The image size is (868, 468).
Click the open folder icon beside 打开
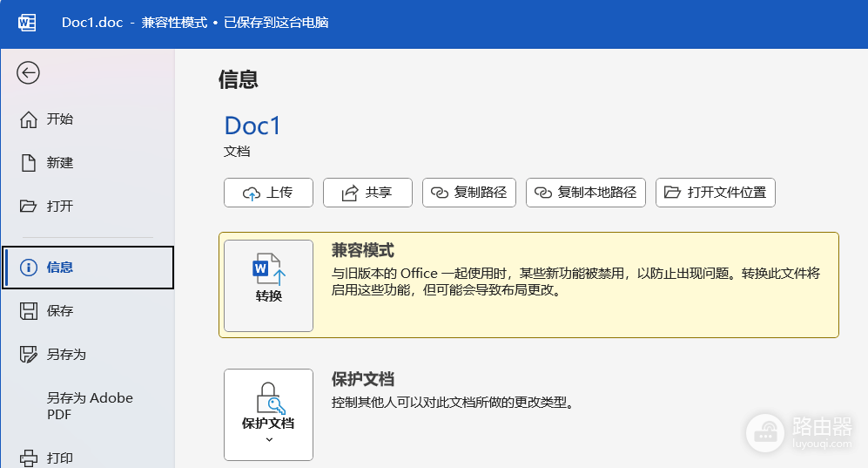point(28,206)
